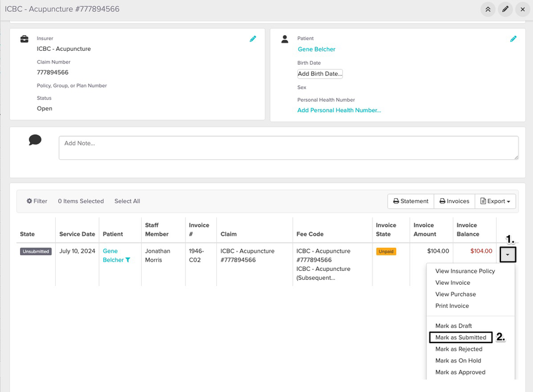Open the Export dropdown
This screenshot has height=392, width=533.
click(x=495, y=201)
